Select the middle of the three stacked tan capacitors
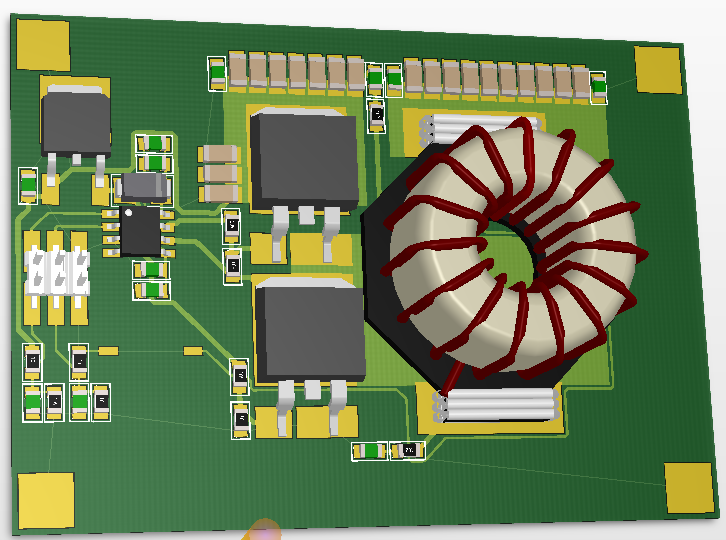726x540 pixels. tap(220, 174)
